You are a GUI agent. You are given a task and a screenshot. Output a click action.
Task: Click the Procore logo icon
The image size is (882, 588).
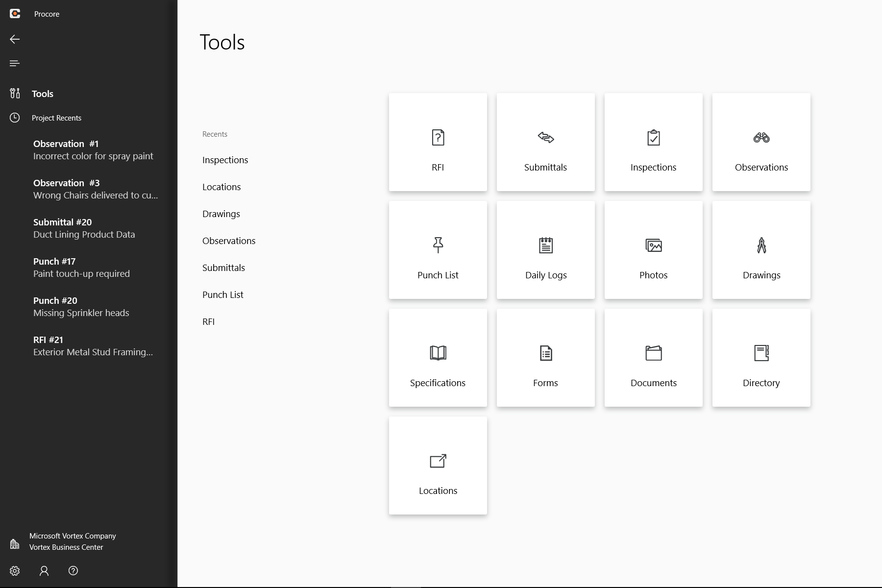(15, 14)
